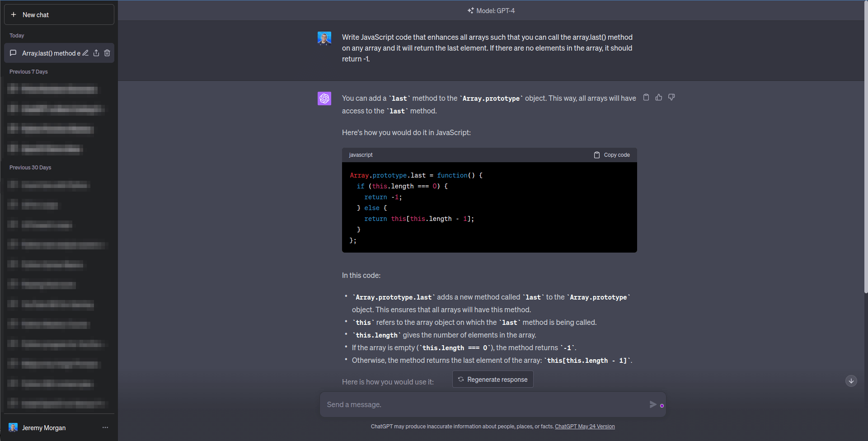Click the 'Previous 7 Days' heading

[28, 72]
